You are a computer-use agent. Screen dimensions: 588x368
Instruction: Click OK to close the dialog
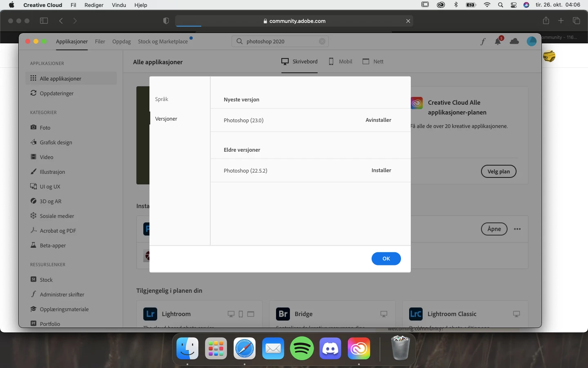[x=386, y=258]
